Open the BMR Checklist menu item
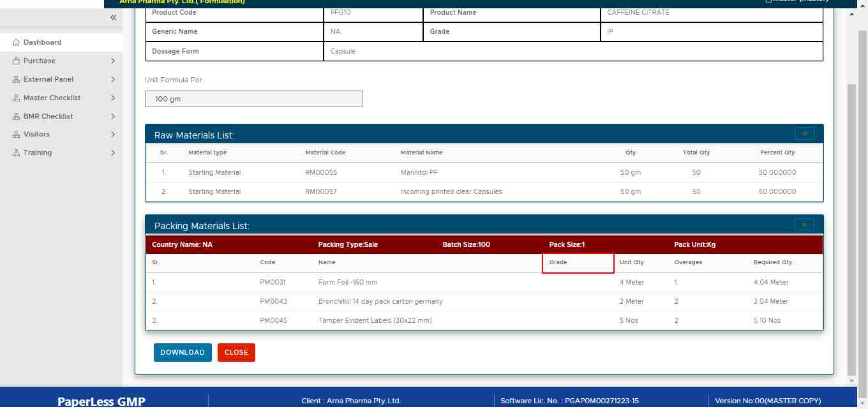The width and height of the screenshot is (868, 409). (x=48, y=117)
